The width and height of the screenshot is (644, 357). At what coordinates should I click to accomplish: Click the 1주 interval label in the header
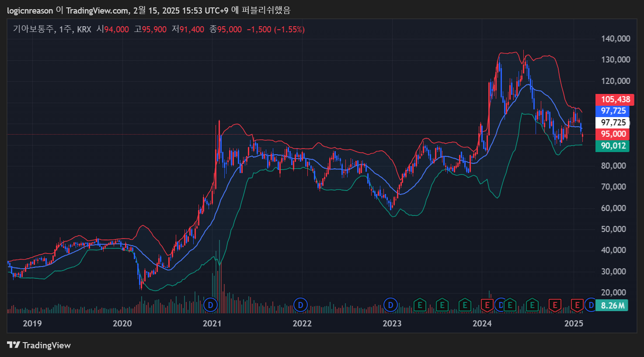coord(65,29)
